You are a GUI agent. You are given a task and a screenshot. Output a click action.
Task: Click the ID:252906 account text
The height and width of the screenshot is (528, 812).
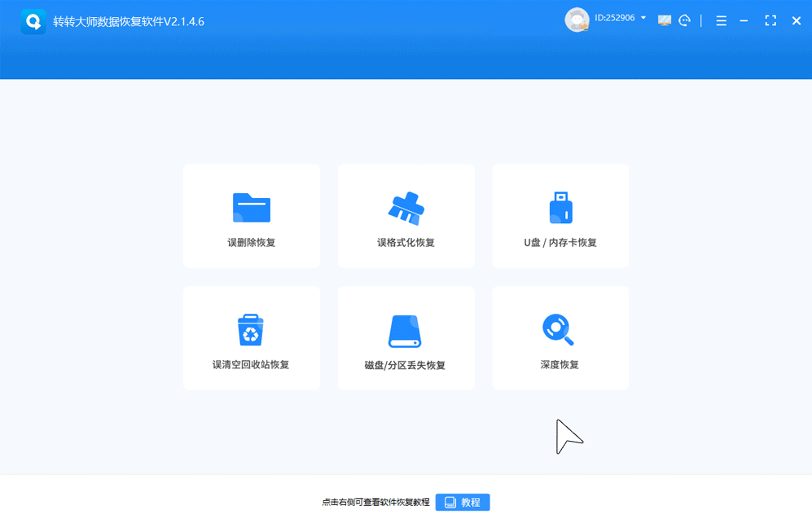tap(614, 18)
